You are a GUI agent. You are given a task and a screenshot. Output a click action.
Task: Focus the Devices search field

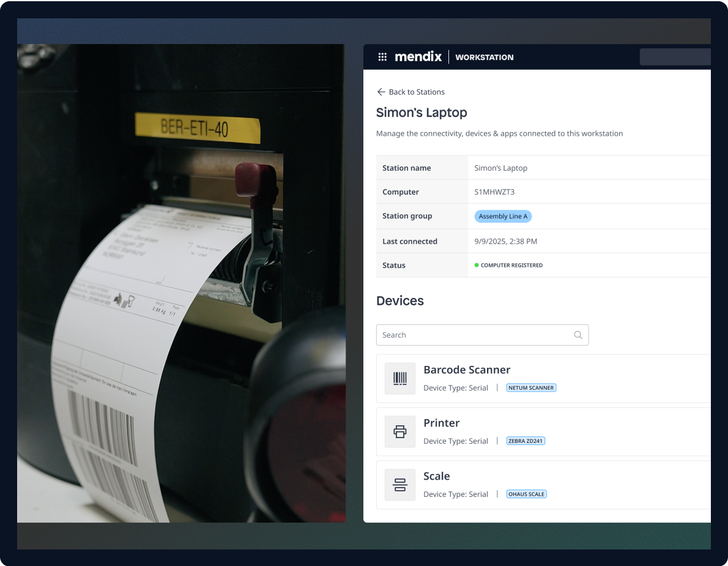(474, 335)
